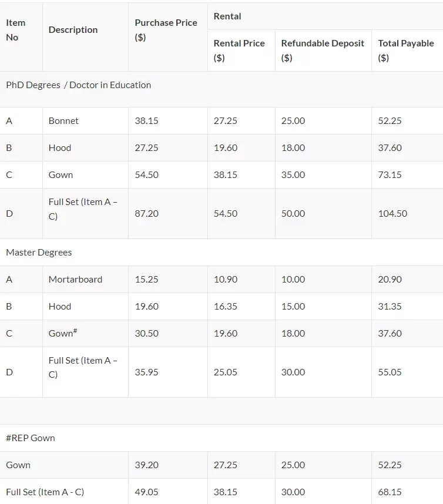The image size is (443, 504).
Task: Click the Refundable Deposit header cell
Action: coord(323,51)
